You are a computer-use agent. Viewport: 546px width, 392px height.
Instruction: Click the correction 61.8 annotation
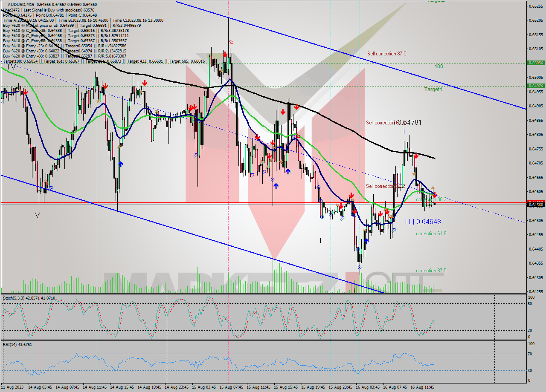pyautogui.click(x=431, y=233)
